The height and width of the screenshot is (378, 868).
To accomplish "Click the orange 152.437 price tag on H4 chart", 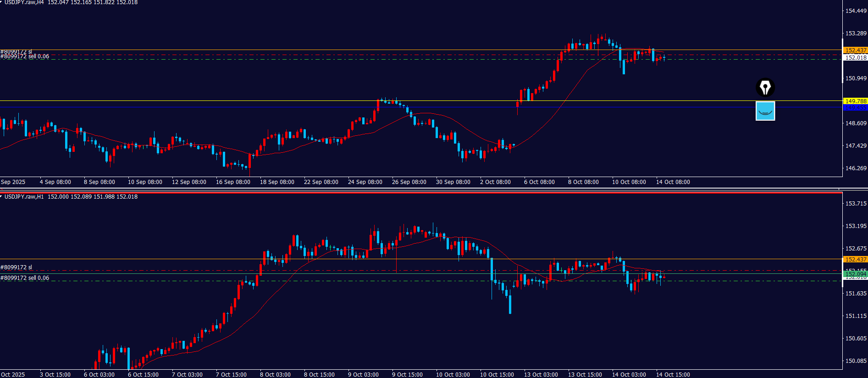I will point(855,50).
